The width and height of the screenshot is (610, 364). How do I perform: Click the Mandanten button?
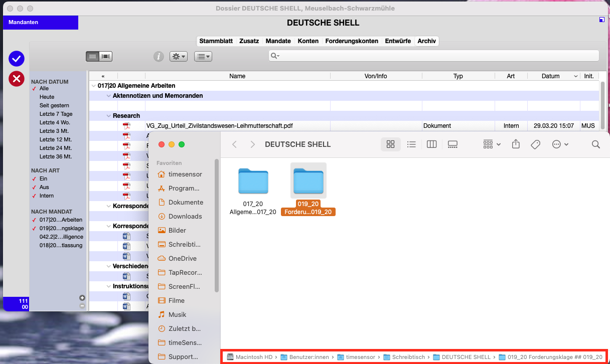(41, 22)
